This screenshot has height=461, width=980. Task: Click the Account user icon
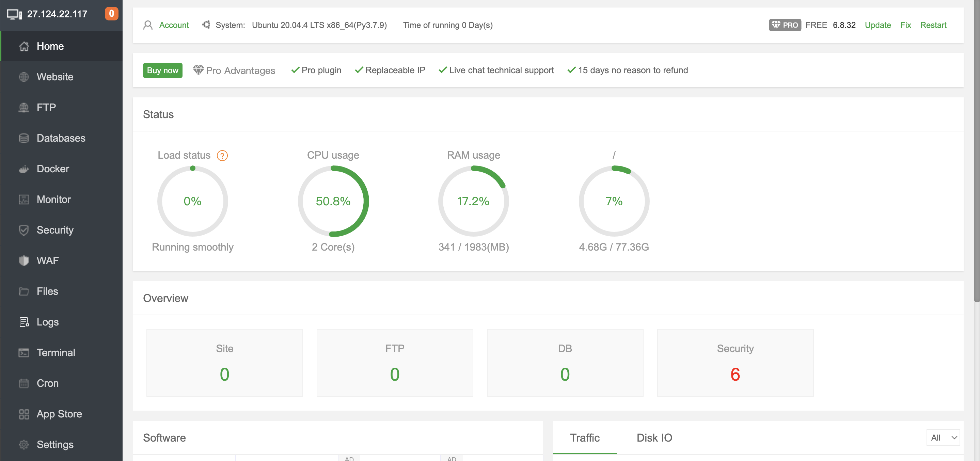pos(147,25)
